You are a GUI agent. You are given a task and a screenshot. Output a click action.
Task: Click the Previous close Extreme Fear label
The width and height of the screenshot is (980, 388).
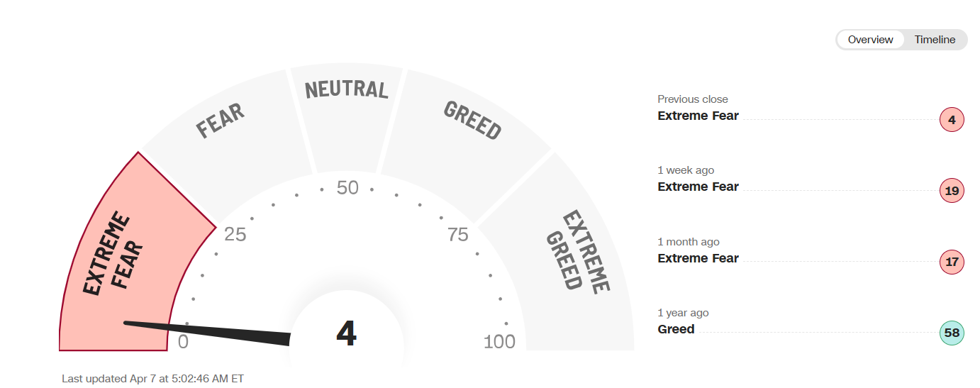coord(698,116)
